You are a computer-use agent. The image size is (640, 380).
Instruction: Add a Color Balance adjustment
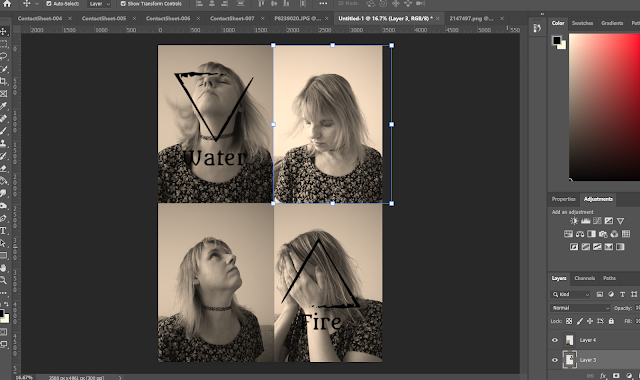580,234
